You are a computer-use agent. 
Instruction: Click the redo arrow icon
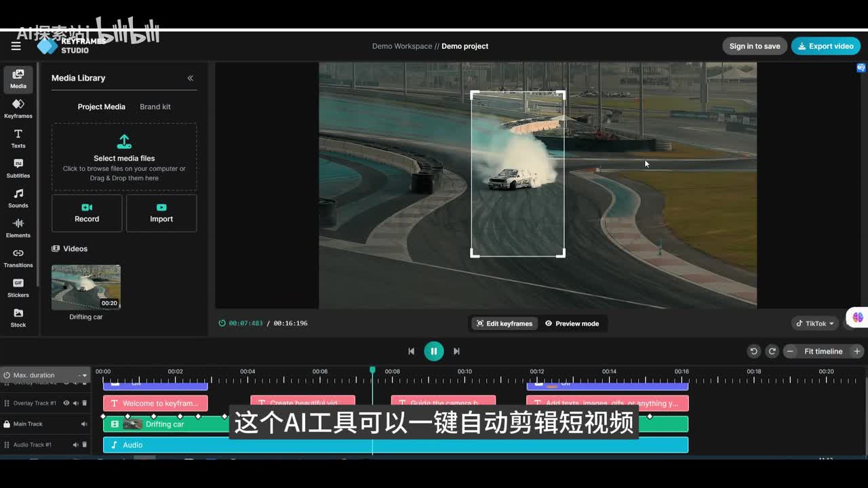772,351
